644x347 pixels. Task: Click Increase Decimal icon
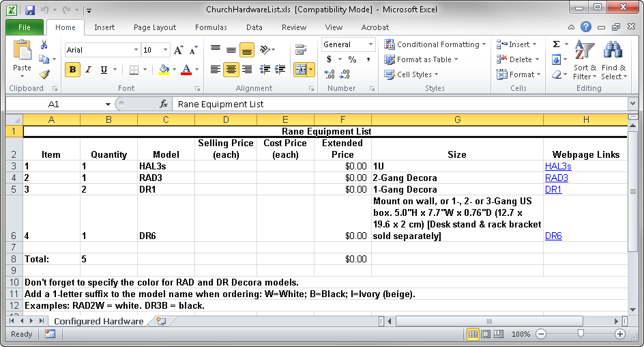(x=330, y=74)
